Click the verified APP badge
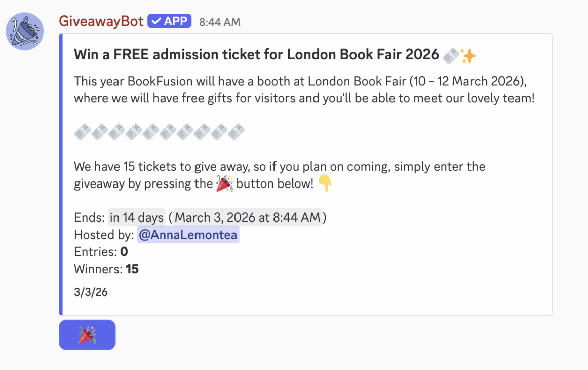 tap(170, 21)
